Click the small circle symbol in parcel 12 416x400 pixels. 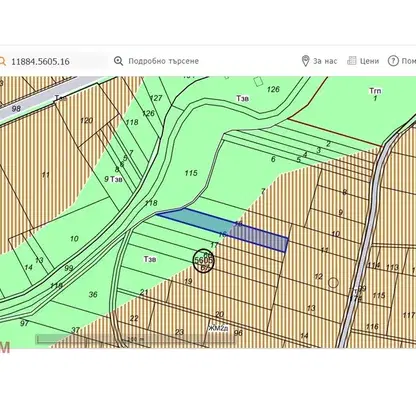tap(333, 283)
